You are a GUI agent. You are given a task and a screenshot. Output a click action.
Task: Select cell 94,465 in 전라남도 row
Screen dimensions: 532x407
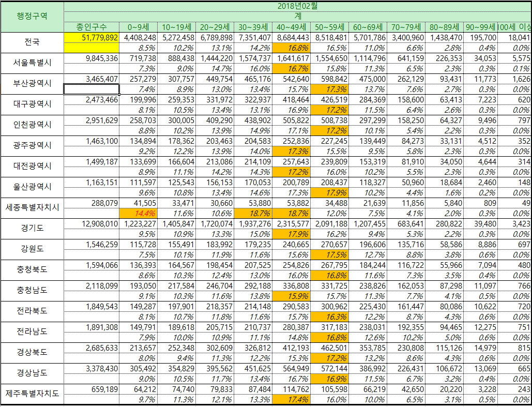pos(444,327)
